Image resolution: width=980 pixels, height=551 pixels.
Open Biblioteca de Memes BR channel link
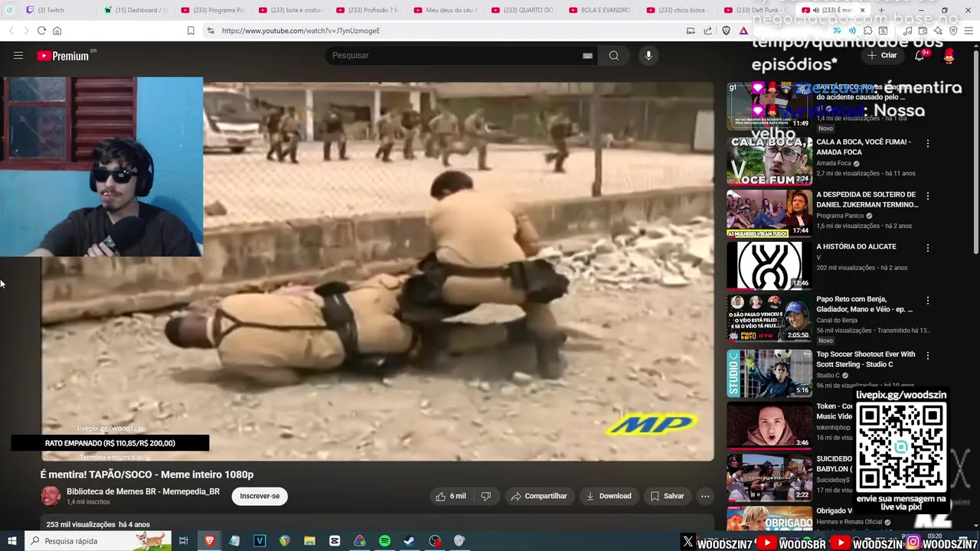[143, 491]
